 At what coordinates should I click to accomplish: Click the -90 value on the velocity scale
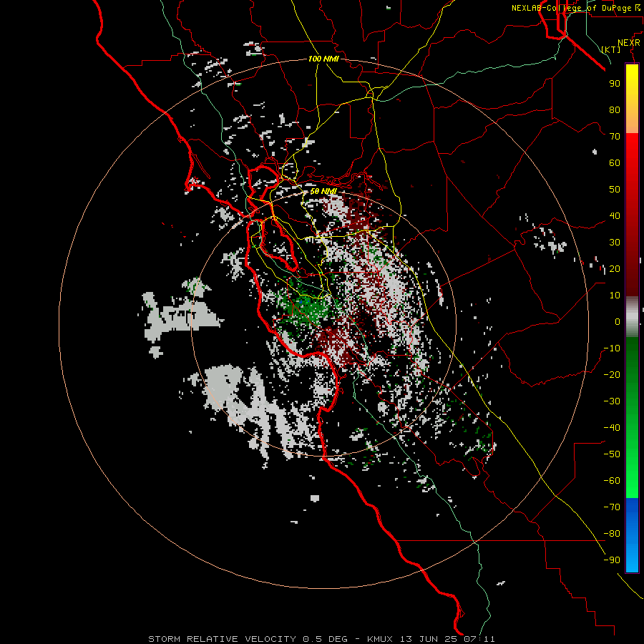click(612, 560)
